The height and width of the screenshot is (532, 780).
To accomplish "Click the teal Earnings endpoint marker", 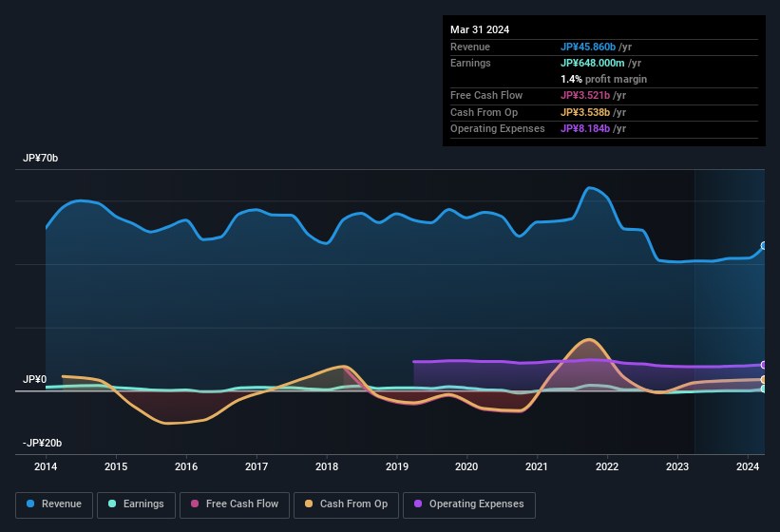I will coord(764,389).
